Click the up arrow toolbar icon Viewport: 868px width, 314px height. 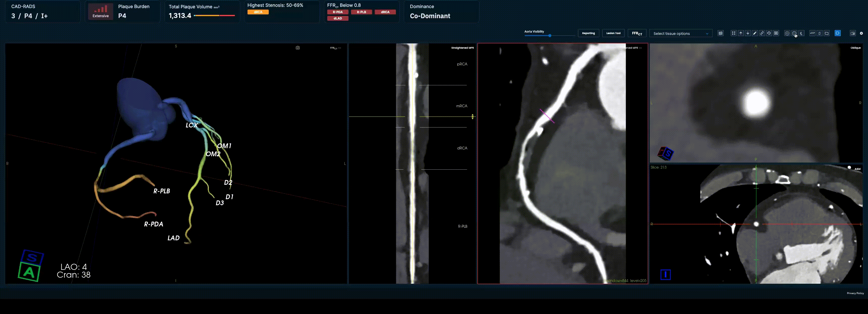(x=741, y=33)
